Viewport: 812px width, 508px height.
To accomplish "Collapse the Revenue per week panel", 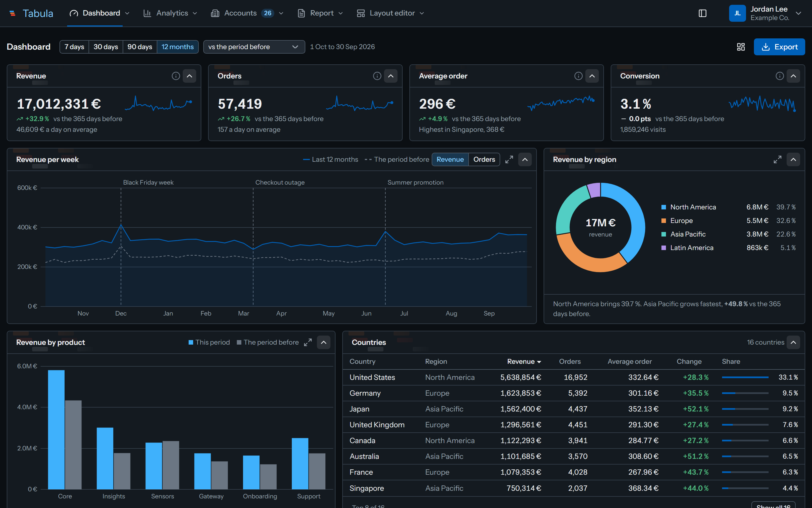I will click(525, 159).
